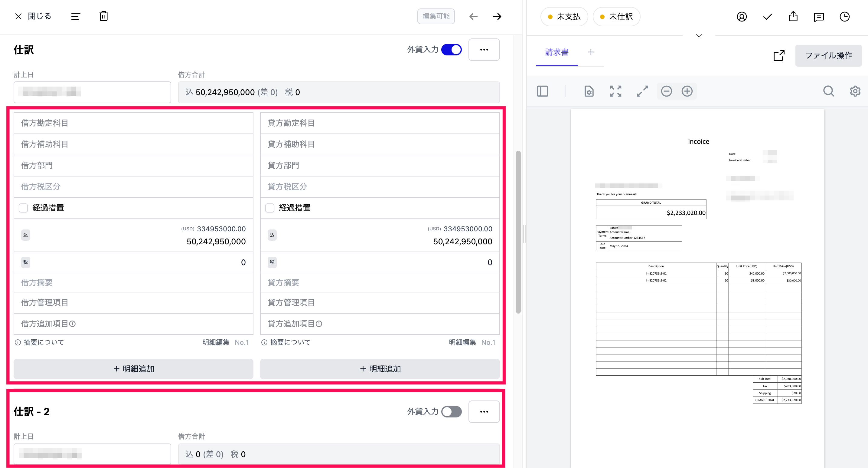Open the list menu icon beside 閉じる
868x468 pixels.
click(x=76, y=16)
